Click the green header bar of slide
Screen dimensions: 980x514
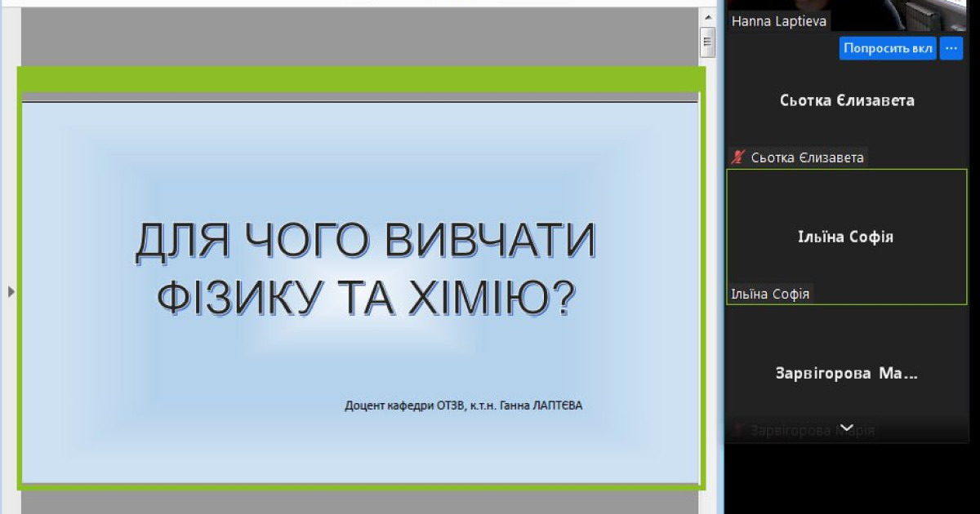[x=360, y=80]
